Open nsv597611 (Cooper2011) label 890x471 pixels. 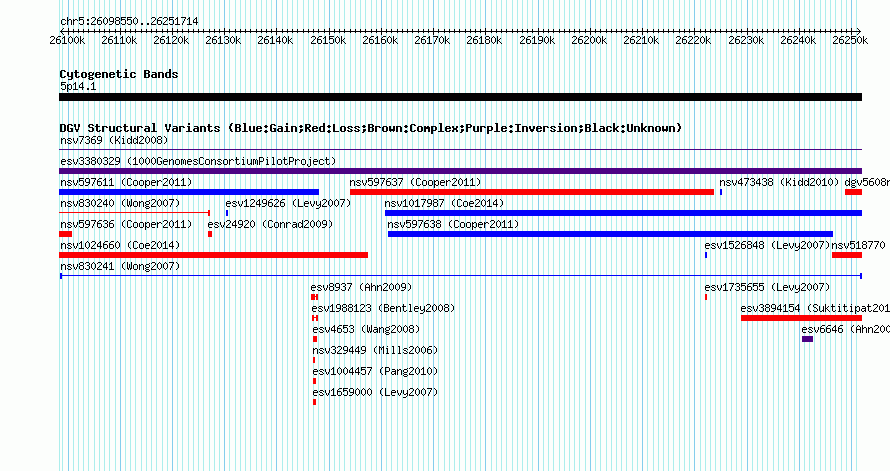(126, 182)
